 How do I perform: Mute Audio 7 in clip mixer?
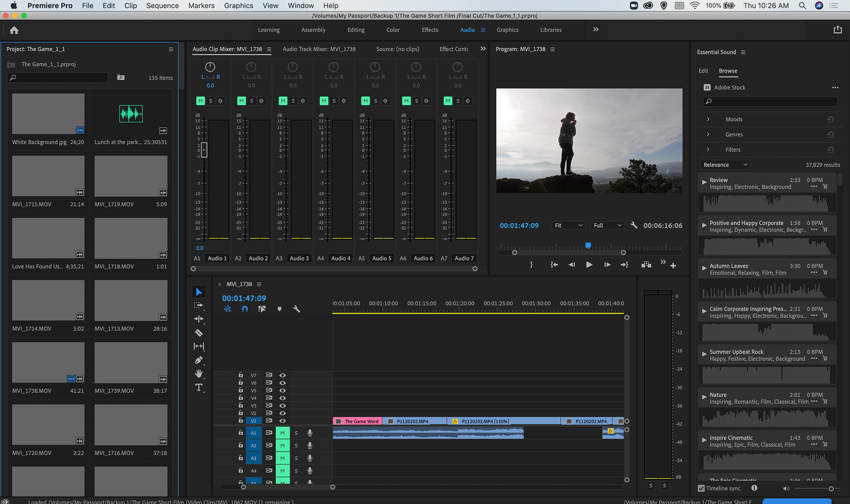(x=448, y=101)
